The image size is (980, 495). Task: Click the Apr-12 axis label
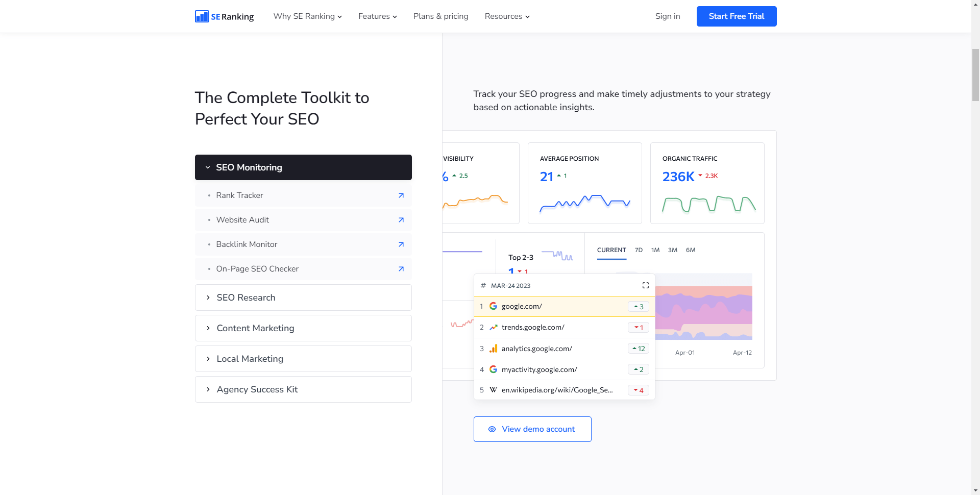[742, 353]
